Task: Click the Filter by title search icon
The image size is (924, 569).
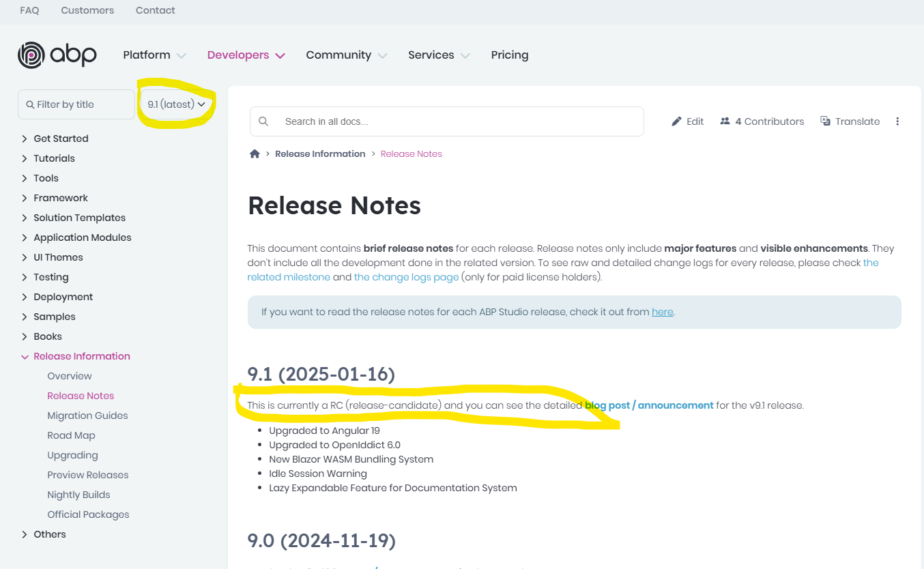Action: tap(30, 105)
